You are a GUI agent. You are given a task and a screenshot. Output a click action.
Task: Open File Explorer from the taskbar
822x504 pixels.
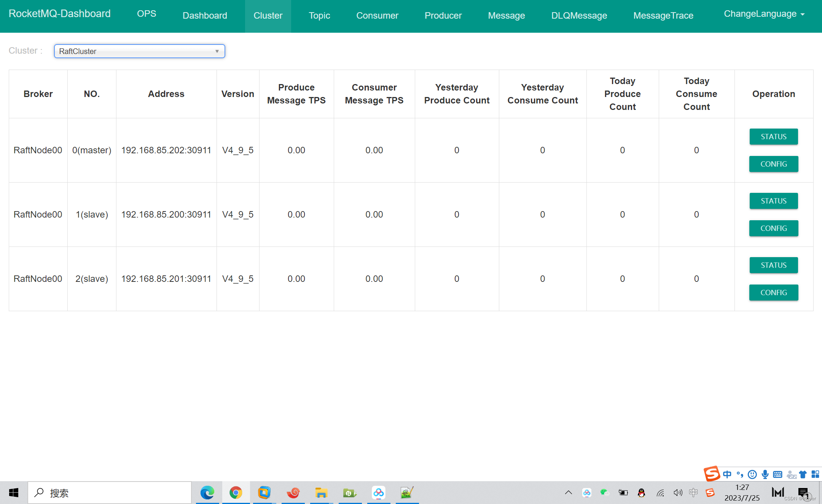pos(322,493)
